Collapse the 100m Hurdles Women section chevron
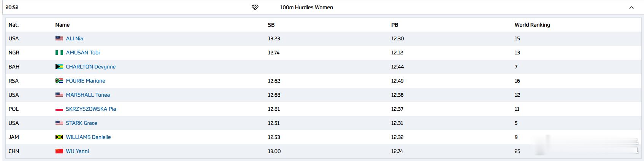Viewport: 644px width, 161px height. [x=631, y=8]
